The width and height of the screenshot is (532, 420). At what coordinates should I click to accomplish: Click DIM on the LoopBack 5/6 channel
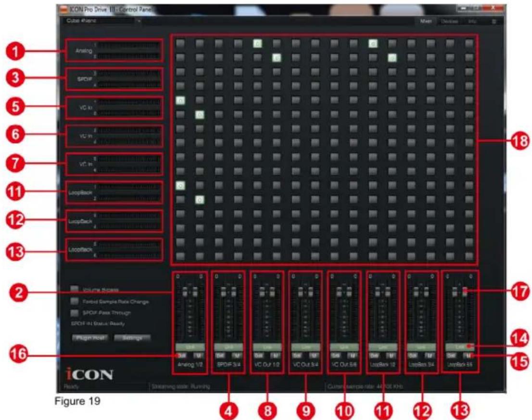pos(452,356)
